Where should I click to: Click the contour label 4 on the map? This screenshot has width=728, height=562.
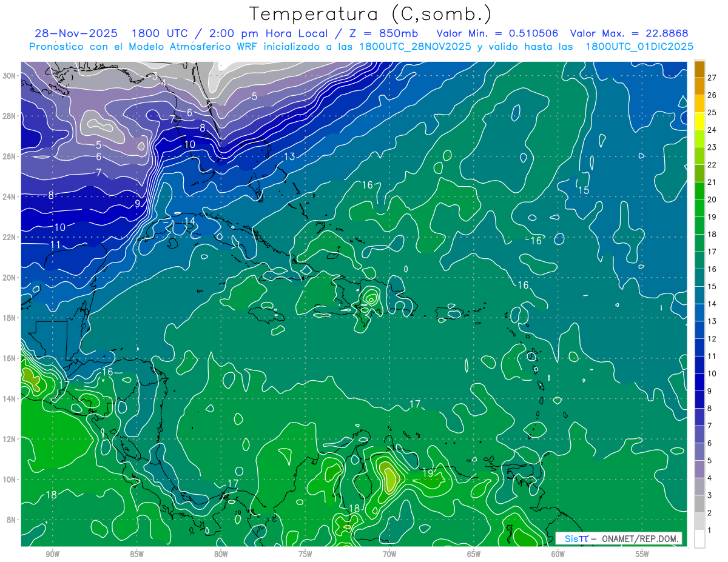pyautogui.click(x=163, y=82)
